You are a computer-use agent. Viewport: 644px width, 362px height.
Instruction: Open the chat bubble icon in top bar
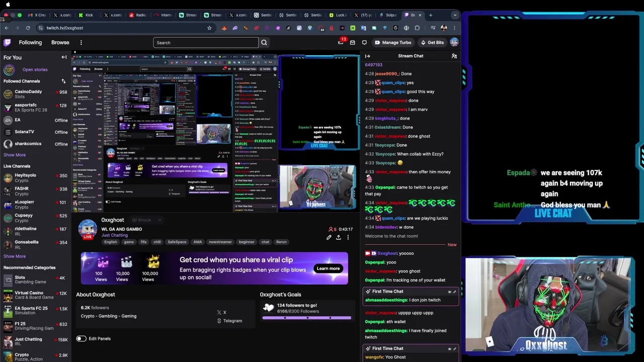pyautogui.click(x=364, y=43)
